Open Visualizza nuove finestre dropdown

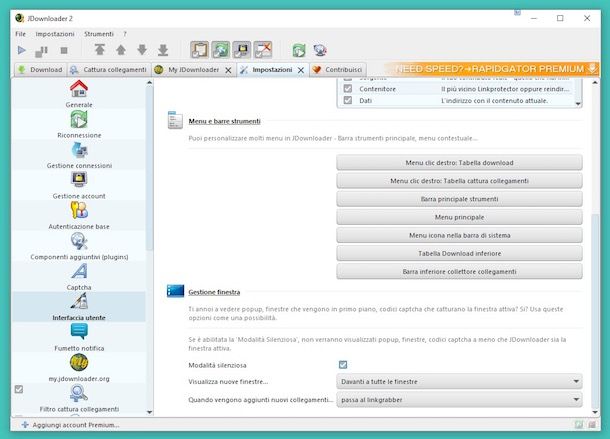[459, 381]
